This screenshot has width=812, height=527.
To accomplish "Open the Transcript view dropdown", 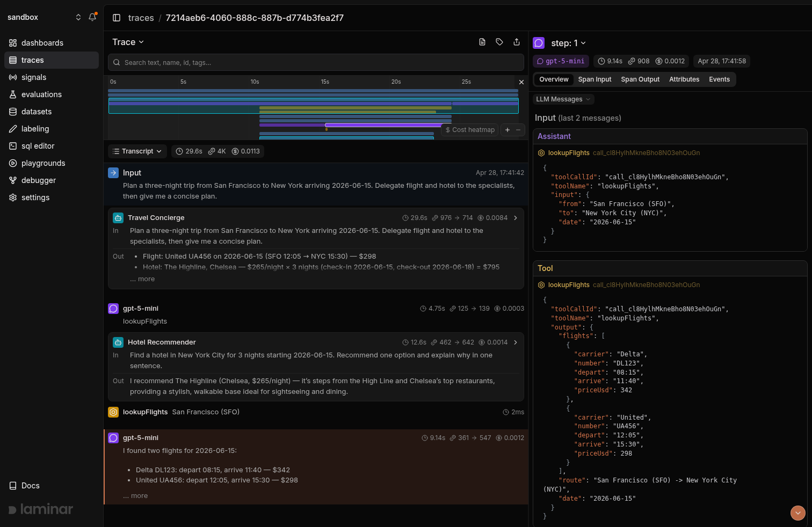I will coord(137,151).
